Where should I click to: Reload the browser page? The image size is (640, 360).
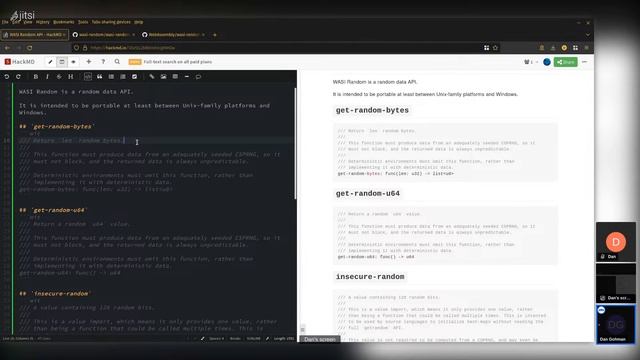29,48
